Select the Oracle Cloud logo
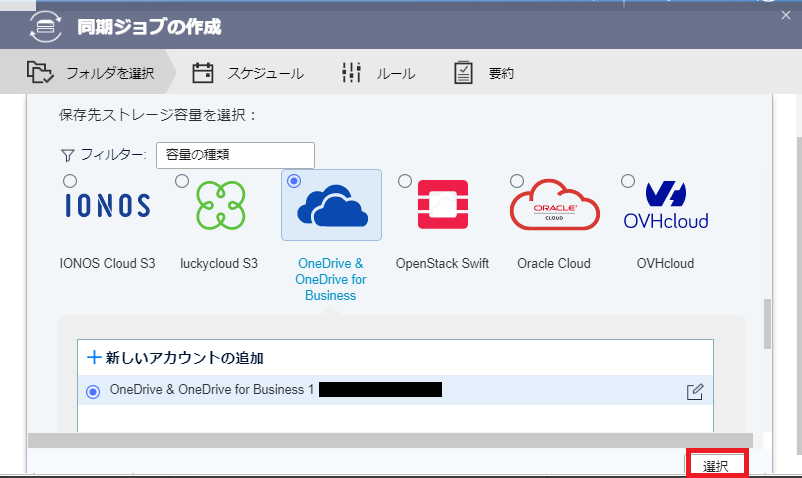The height and width of the screenshot is (478, 802). pos(554,204)
